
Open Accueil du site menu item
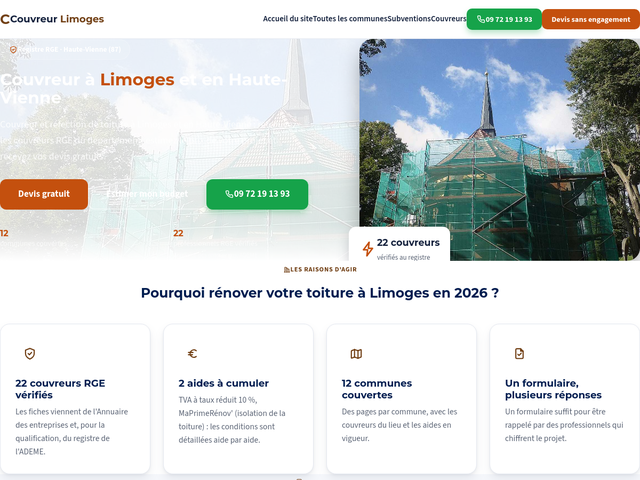coord(287,19)
